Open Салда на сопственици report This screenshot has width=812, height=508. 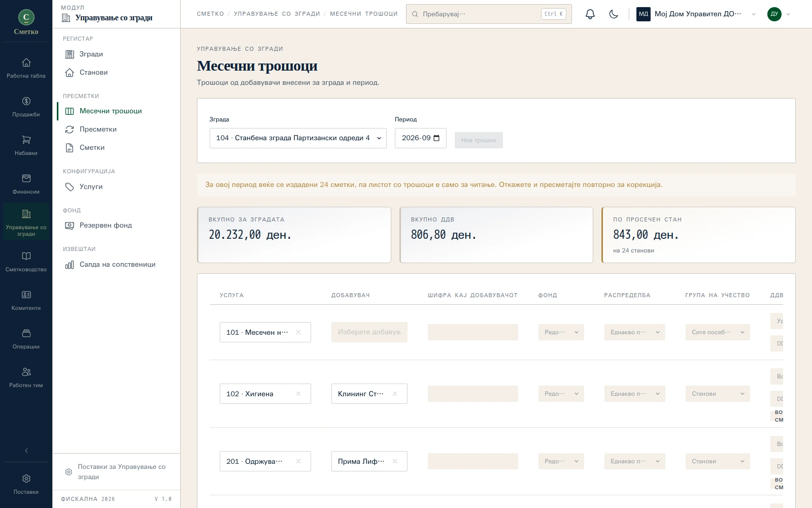(x=116, y=265)
